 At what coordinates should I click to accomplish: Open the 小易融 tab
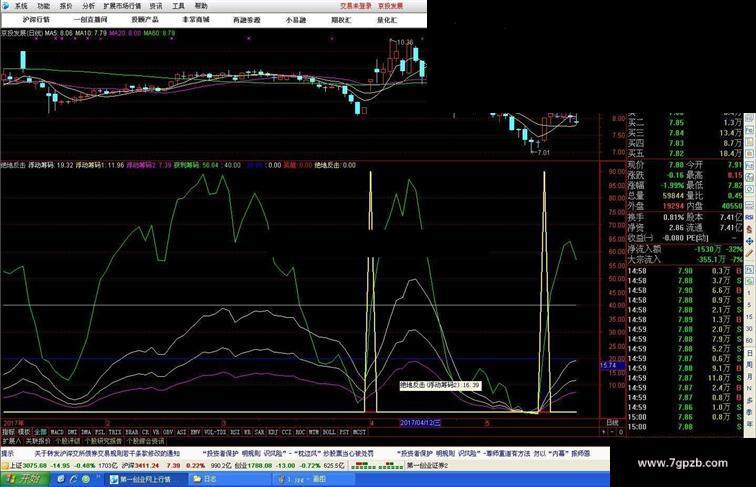click(296, 20)
